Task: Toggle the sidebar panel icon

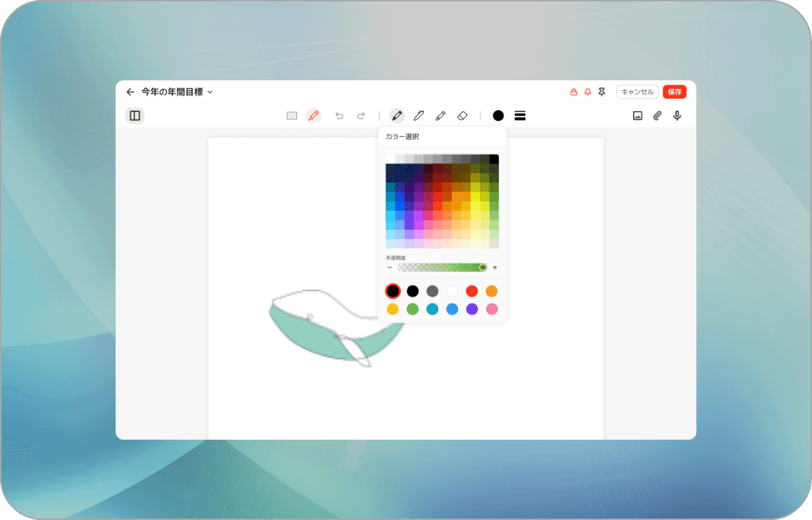Action: pos(135,116)
